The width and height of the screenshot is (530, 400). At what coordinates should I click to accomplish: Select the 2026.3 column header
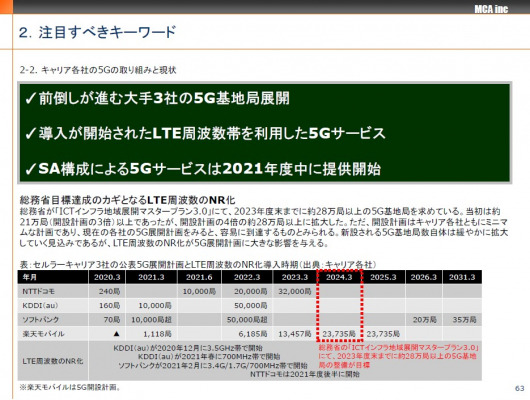click(424, 277)
